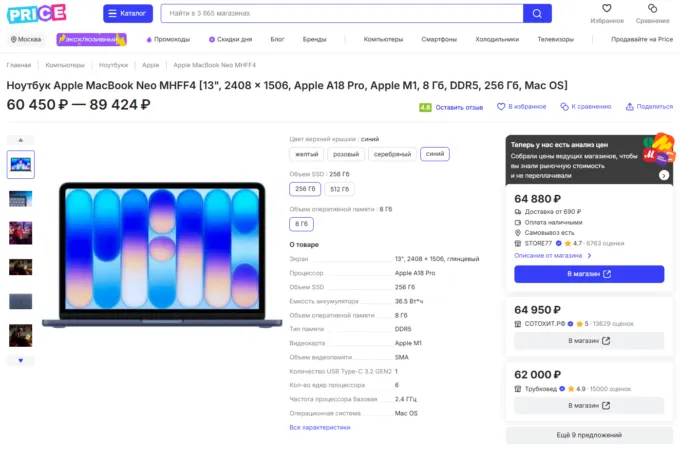Go to the Блог section
Image resolution: width=680 pixels, height=449 pixels.
pyautogui.click(x=277, y=39)
